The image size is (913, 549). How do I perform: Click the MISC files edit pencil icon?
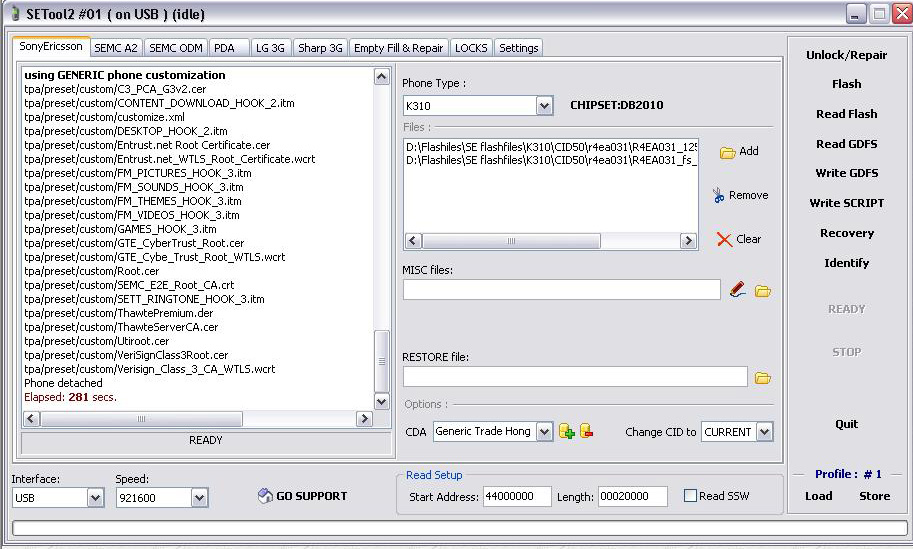(x=738, y=289)
